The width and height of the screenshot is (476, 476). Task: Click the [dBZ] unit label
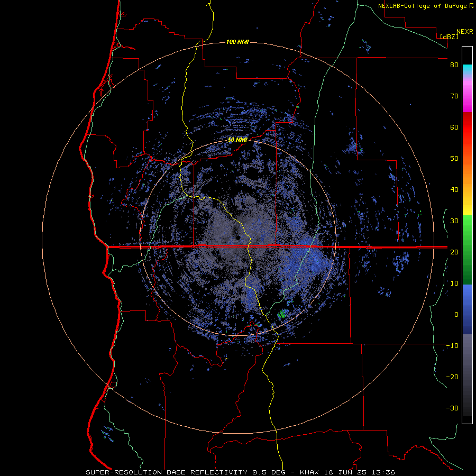click(449, 36)
